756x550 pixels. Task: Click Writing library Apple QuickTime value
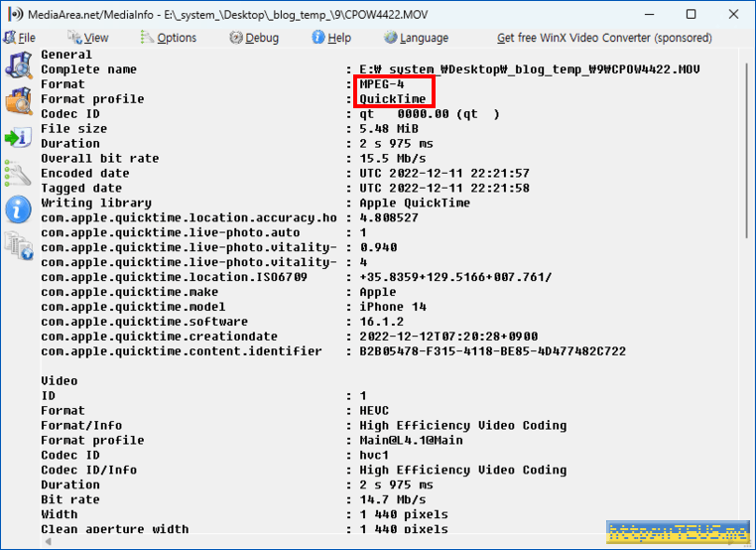coord(415,204)
